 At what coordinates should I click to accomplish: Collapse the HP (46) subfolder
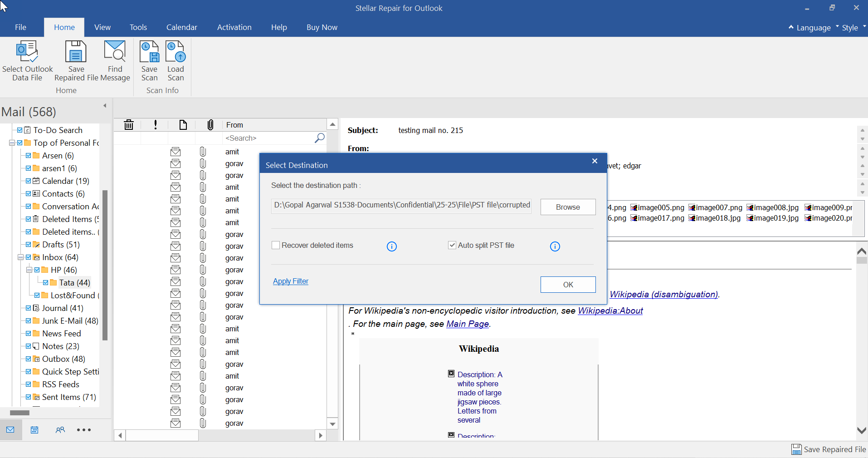(x=29, y=270)
